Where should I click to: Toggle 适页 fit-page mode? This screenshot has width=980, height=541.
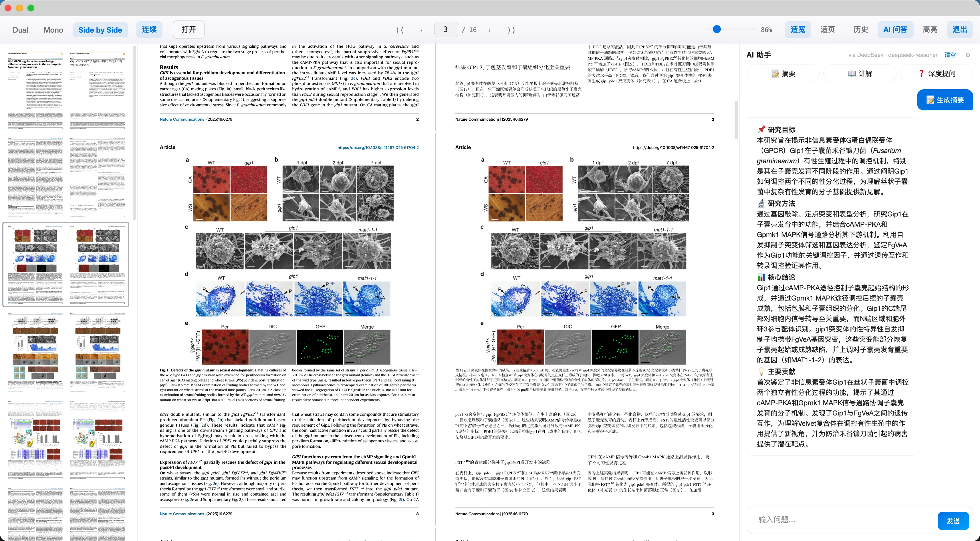828,29
